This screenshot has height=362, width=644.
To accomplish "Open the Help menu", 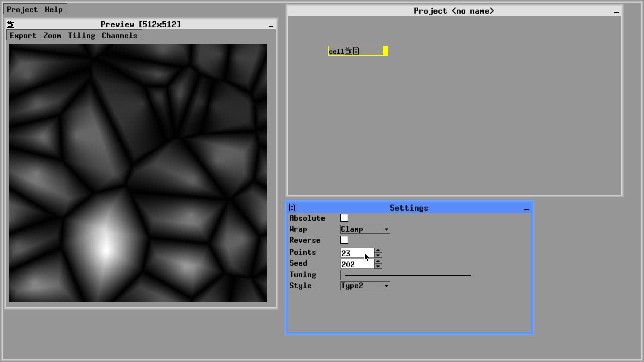I will (53, 10).
